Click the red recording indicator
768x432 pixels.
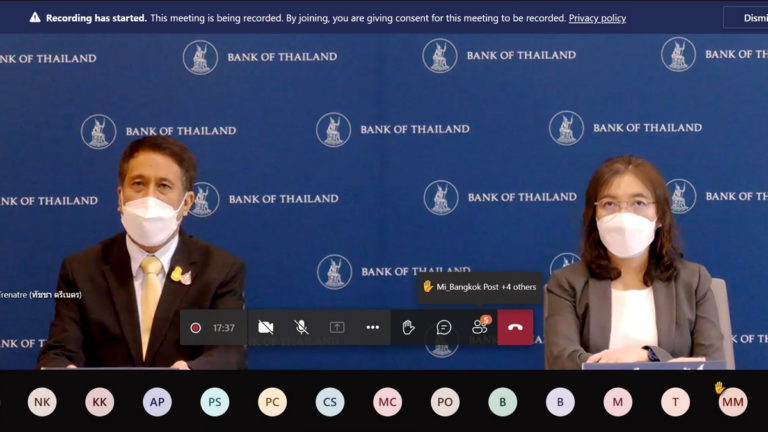pos(195,328)
